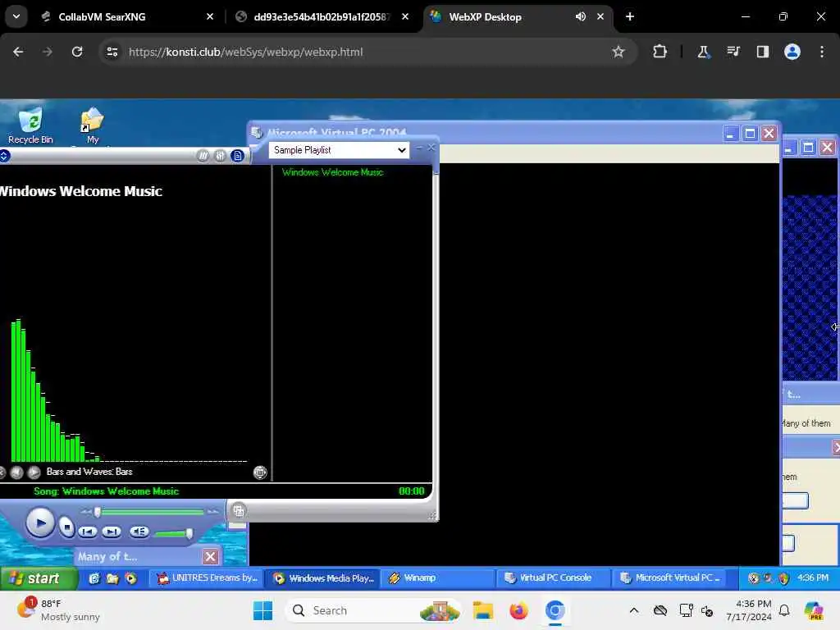
Task: Open File Explorer from Windows taskbar
Action: (x=482, y=610)
